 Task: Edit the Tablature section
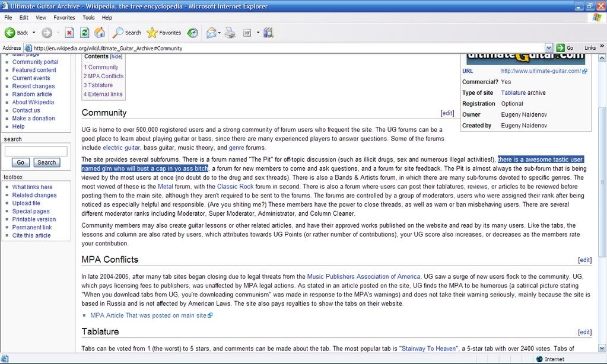tap(584, 332)
